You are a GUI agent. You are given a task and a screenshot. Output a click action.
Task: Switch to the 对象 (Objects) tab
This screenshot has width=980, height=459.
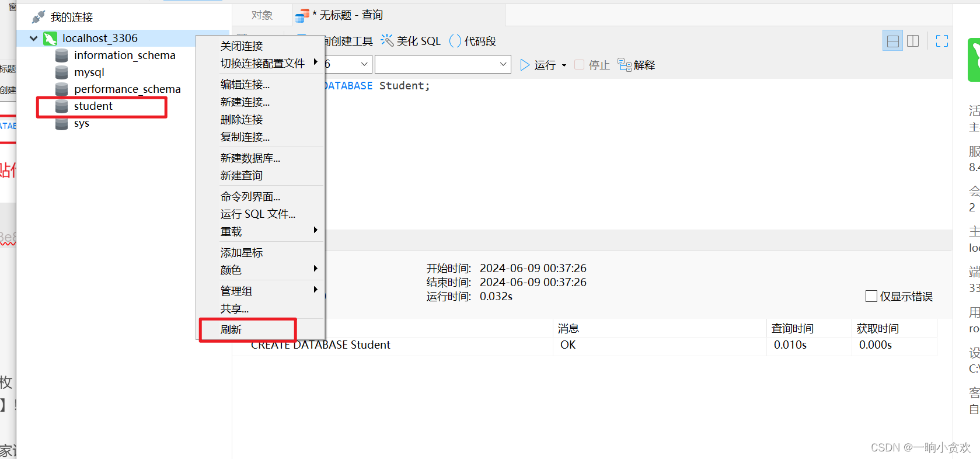click(x=262, y=15)
